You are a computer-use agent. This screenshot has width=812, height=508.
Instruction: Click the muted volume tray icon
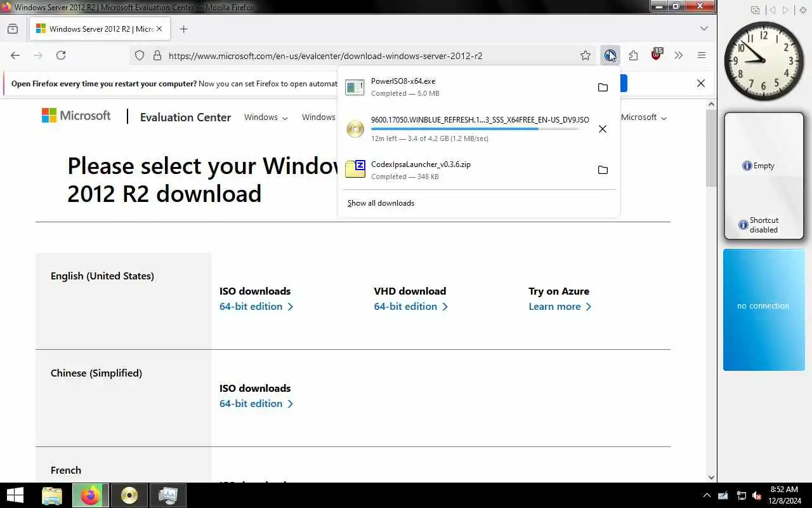point(756,495)
